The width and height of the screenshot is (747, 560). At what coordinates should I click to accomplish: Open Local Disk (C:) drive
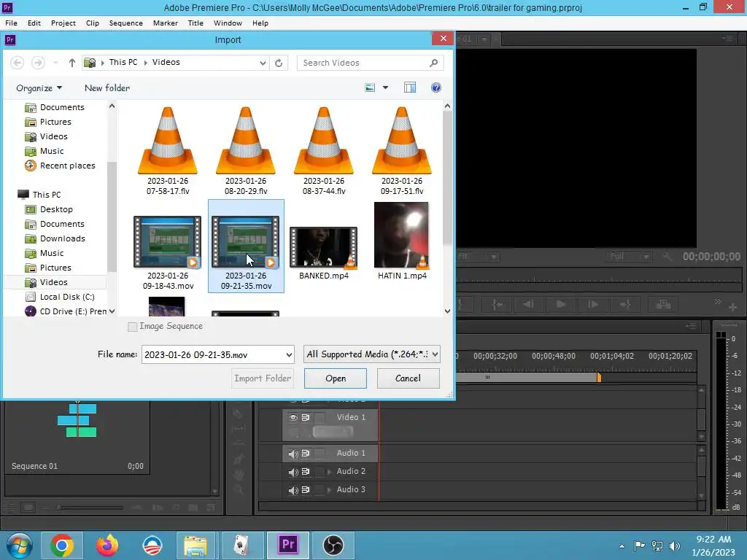click(x=60, y=297)
